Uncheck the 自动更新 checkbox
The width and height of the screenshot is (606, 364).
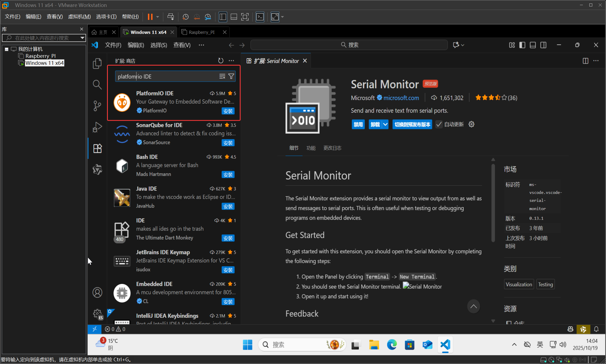tap(439, 124)
